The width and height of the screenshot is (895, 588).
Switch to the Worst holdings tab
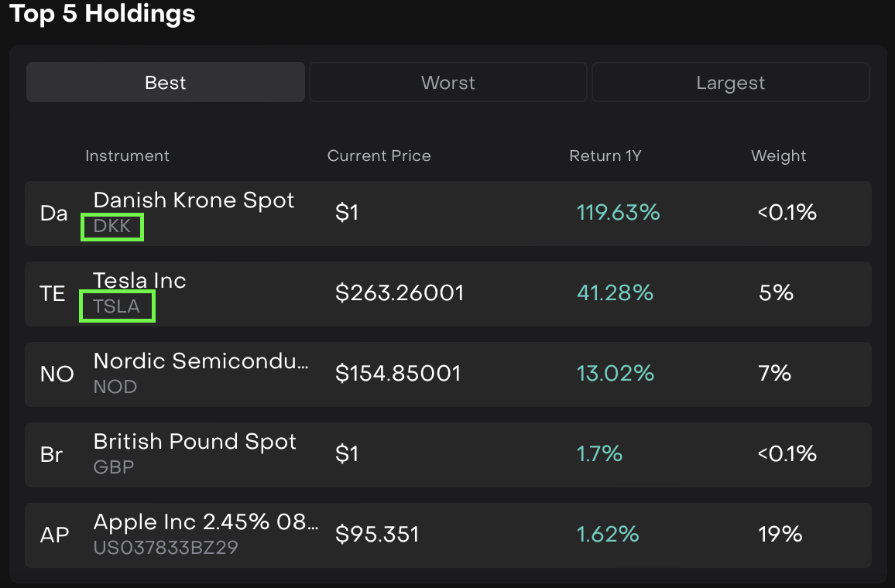click(x=447, y=83)
